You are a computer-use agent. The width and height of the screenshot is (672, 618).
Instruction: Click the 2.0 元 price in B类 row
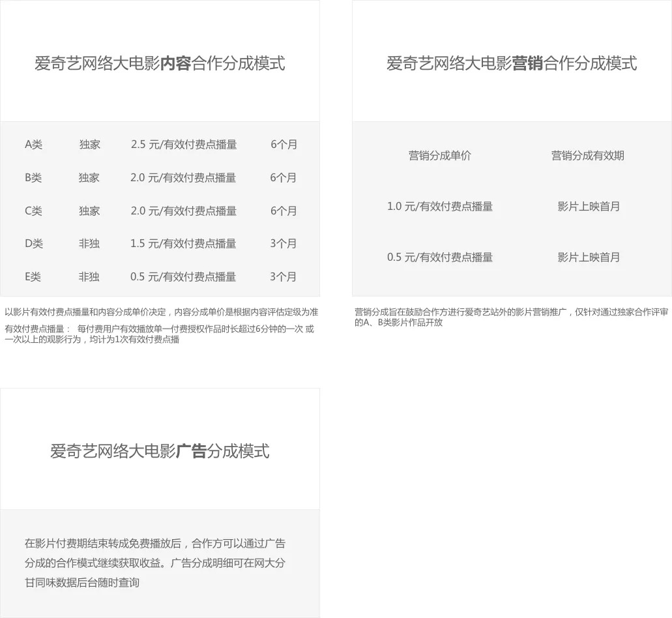[x=183, y=177]
